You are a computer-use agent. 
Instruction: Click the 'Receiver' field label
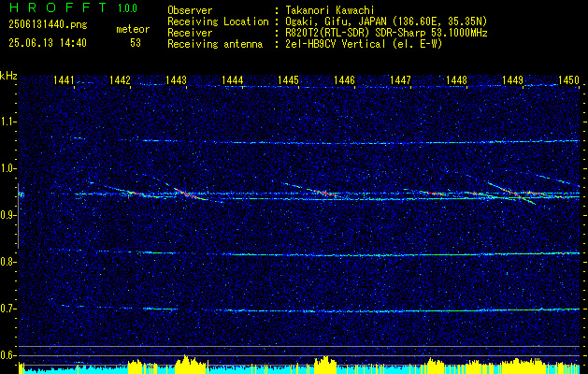point(190,33)
